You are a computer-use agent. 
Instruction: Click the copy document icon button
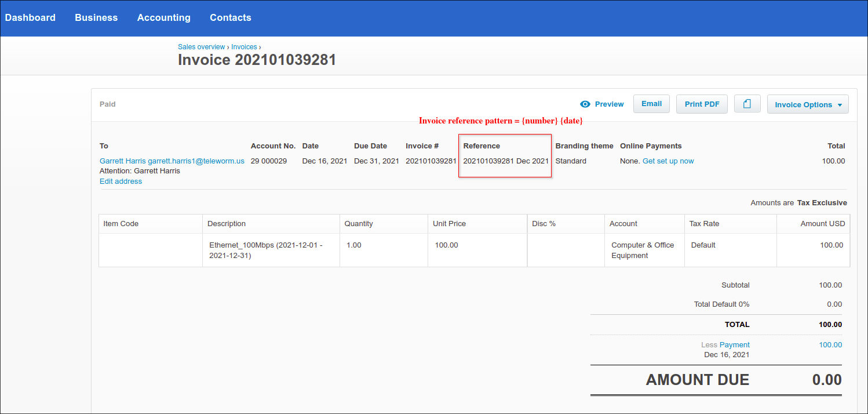[747, 104]
